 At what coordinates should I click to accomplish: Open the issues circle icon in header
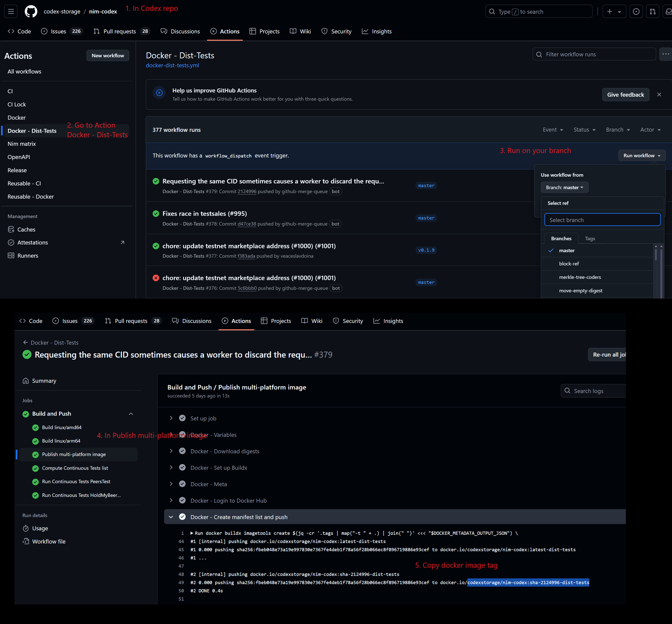(x=636, y=11)
